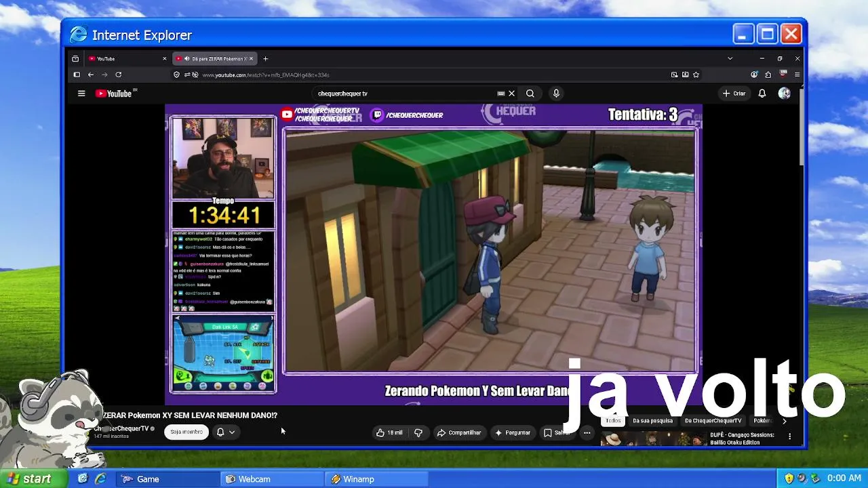Open the Windows Start menu
The image size is (868, 488).
coord(34,479)
